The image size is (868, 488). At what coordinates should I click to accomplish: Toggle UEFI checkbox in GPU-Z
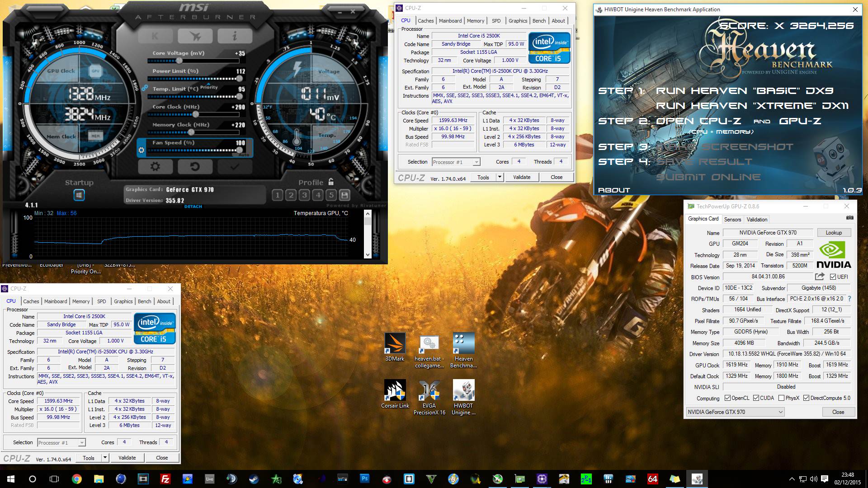833,277
